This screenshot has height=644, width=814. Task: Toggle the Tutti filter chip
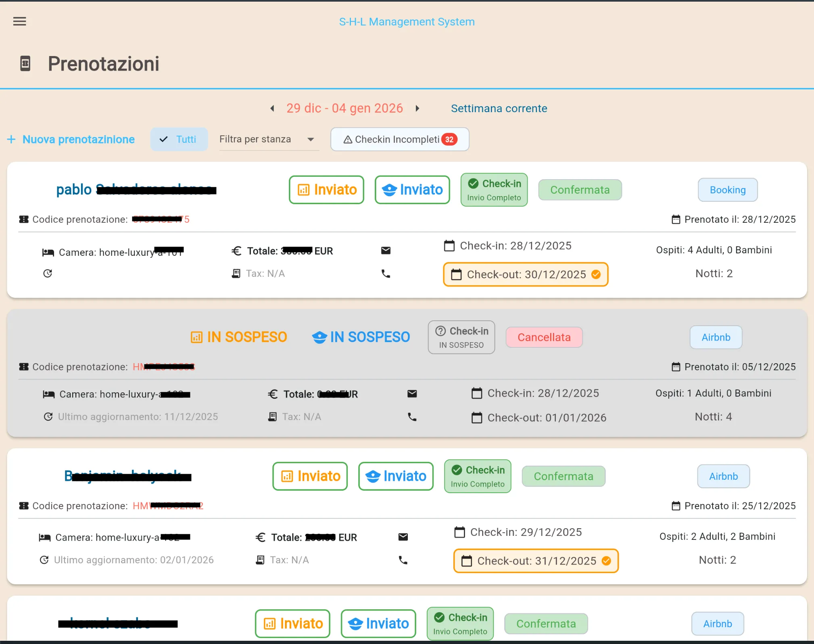pyautogui.click(x=179, y=140)
